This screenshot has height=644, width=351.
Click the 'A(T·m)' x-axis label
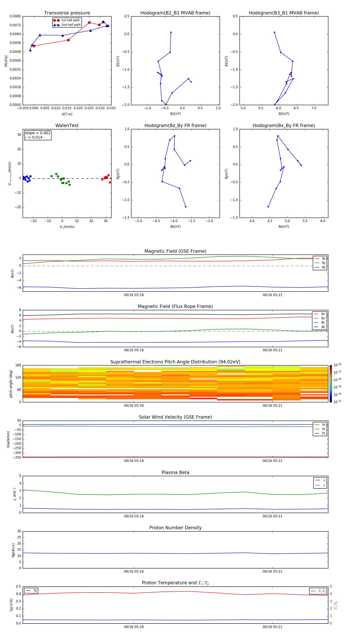(67, 114)
